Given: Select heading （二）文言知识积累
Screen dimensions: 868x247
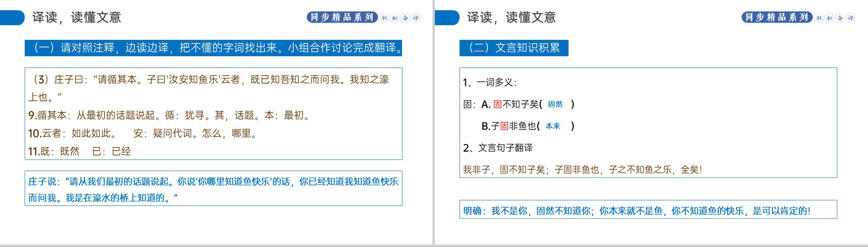Looking at the screenshot, I should tap(514, 48).
